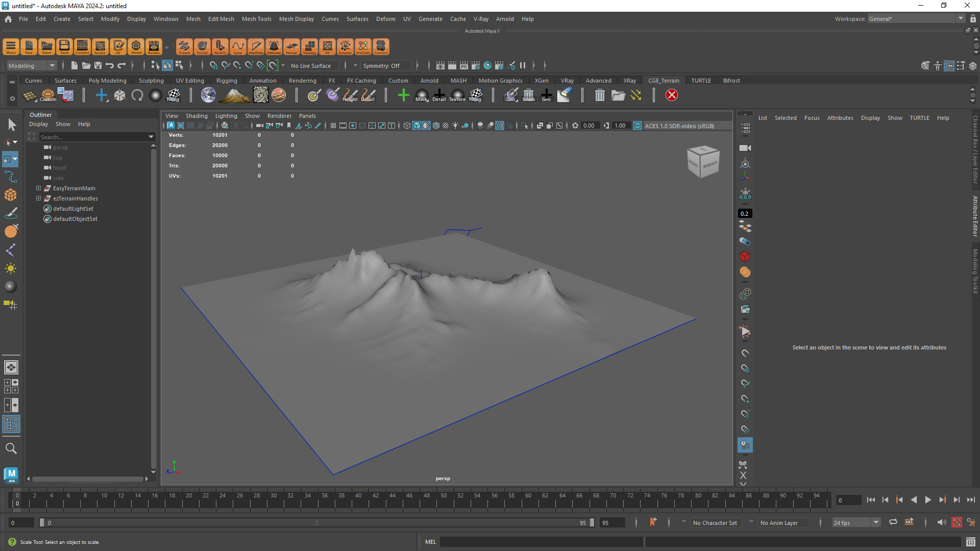
Task: Open the Modeling menu set dropdown
Action: pyautogui.click(x=32, y=66)
